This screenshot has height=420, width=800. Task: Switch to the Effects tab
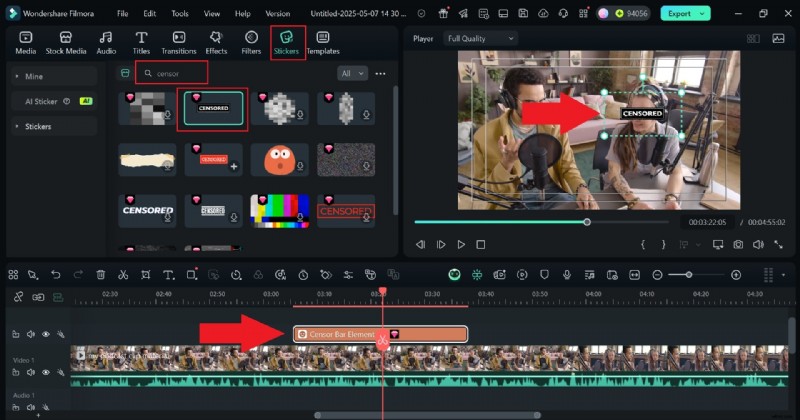[216, 43]
